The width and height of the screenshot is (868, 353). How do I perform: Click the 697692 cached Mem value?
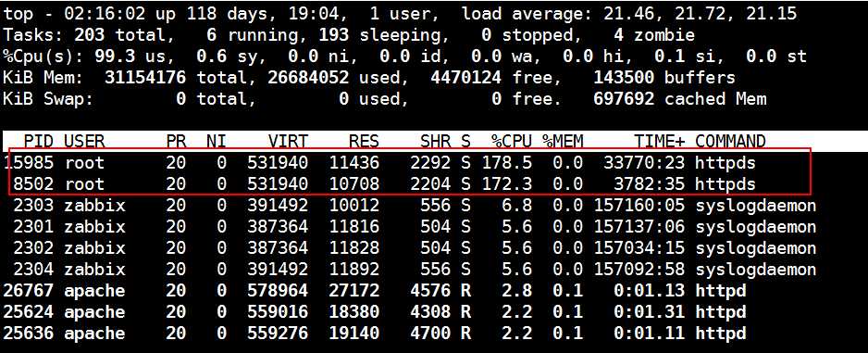point(624,98)
